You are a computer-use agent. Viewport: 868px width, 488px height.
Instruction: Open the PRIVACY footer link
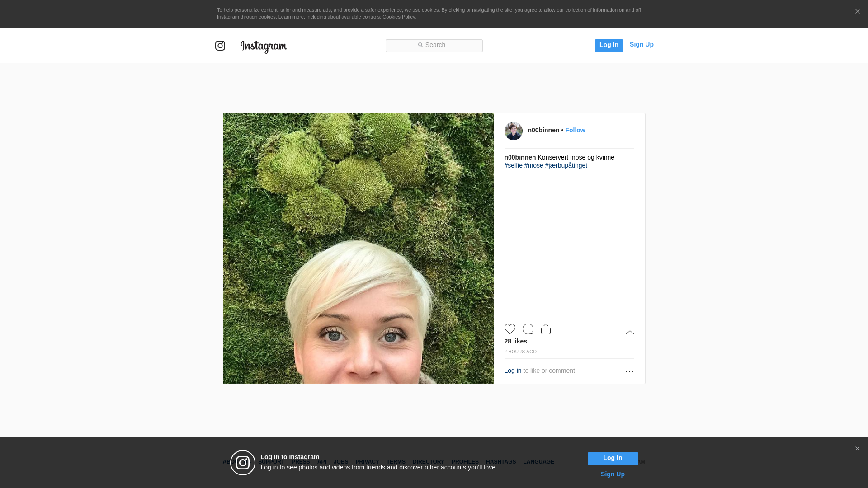pyautogui.click(x=367, y=462)
